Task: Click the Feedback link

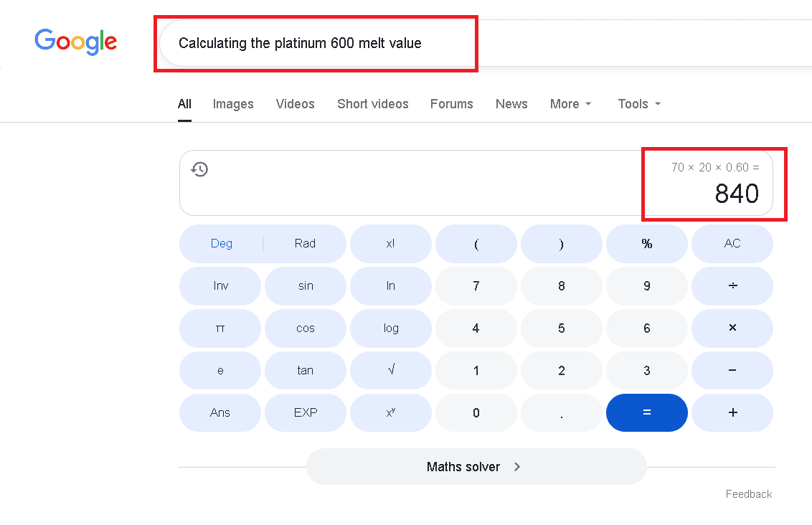Action: (x=748, y=494)
